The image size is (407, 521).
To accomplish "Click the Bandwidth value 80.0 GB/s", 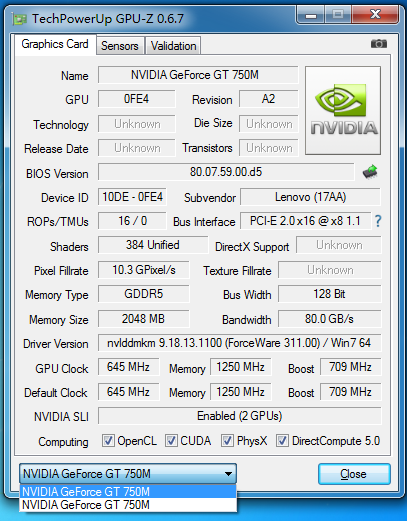I will click(330, 319).
